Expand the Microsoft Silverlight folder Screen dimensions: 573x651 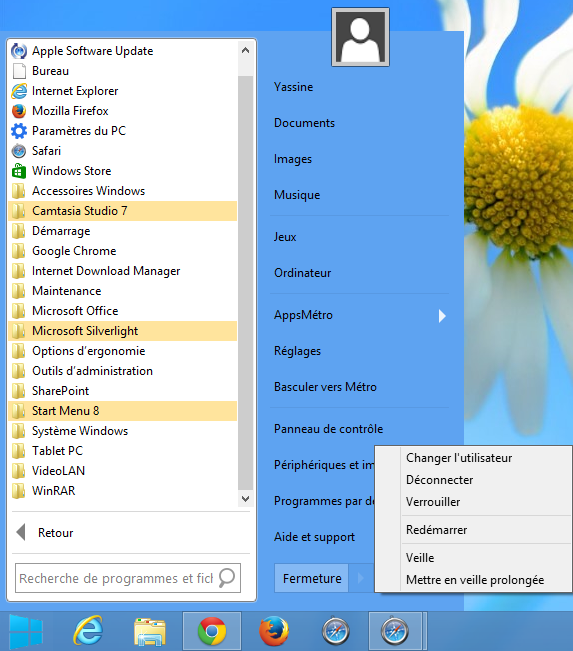(122, 331)
